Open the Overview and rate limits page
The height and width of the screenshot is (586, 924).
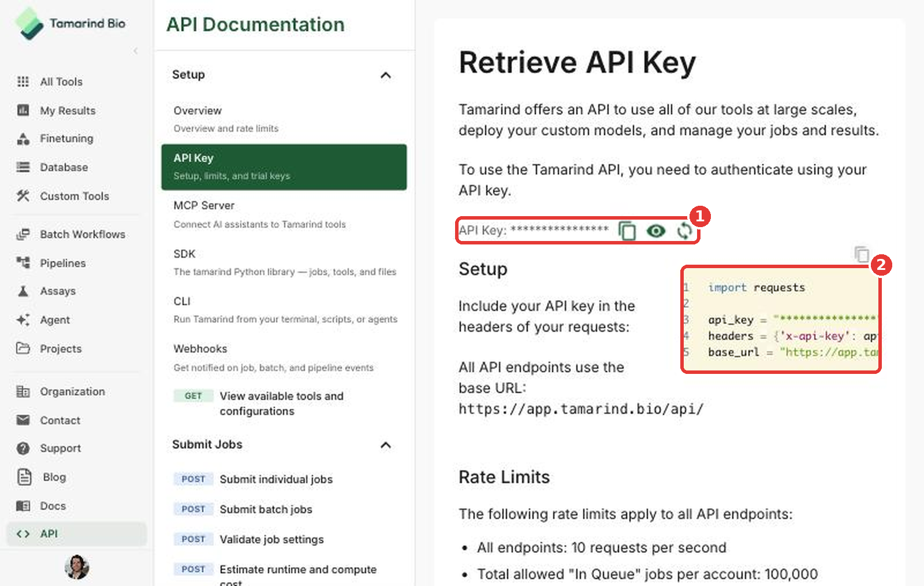coord(284,119)
